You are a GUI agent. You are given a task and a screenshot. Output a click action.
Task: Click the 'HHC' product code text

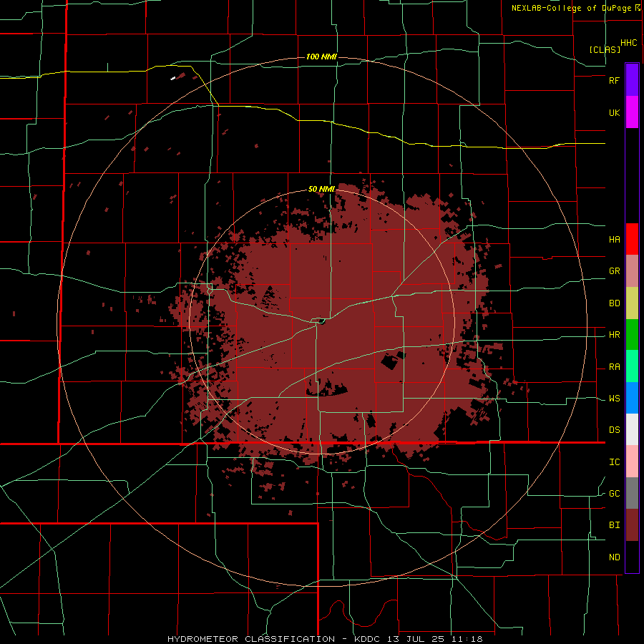[x=629, y=43]
